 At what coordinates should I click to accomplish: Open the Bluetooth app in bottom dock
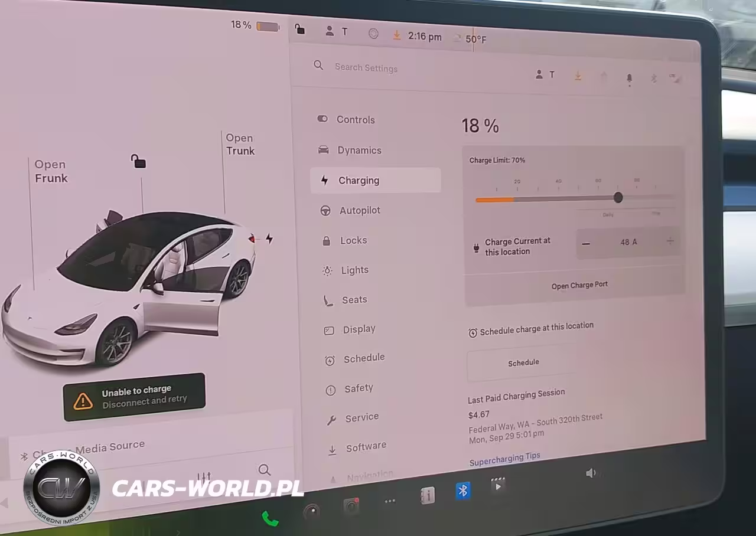click(463, 491)
